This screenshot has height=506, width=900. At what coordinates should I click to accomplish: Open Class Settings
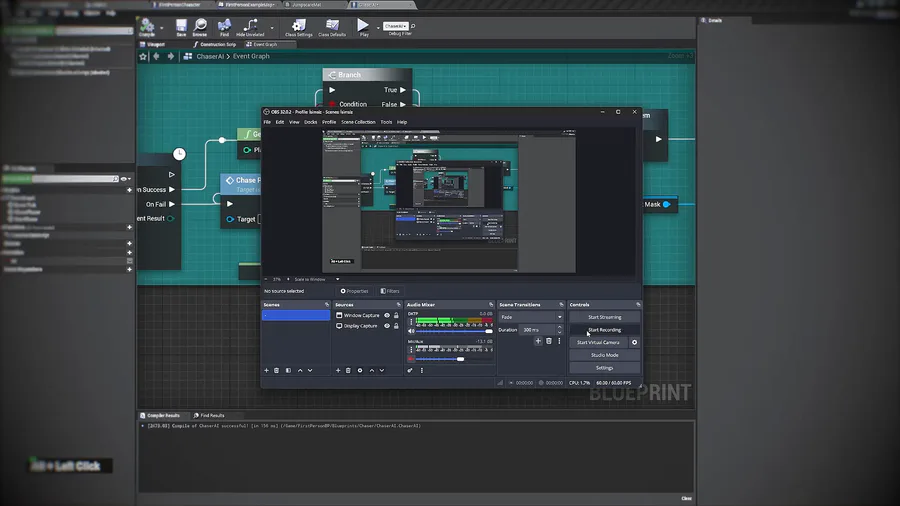click(298, 26)
